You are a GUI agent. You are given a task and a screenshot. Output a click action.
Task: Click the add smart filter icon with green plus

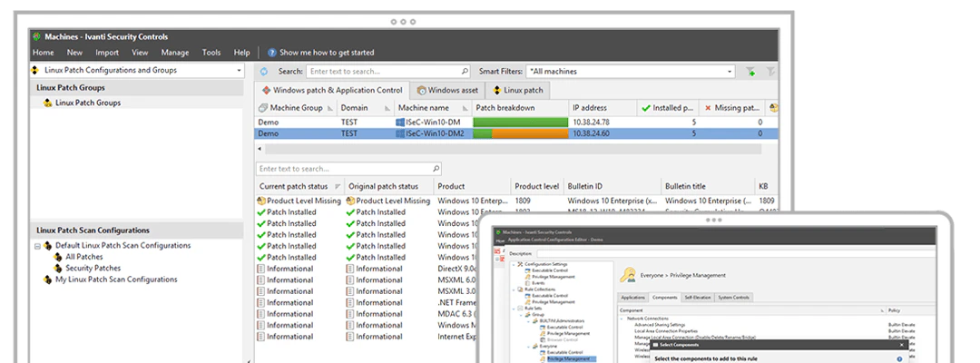pos(750,72)
